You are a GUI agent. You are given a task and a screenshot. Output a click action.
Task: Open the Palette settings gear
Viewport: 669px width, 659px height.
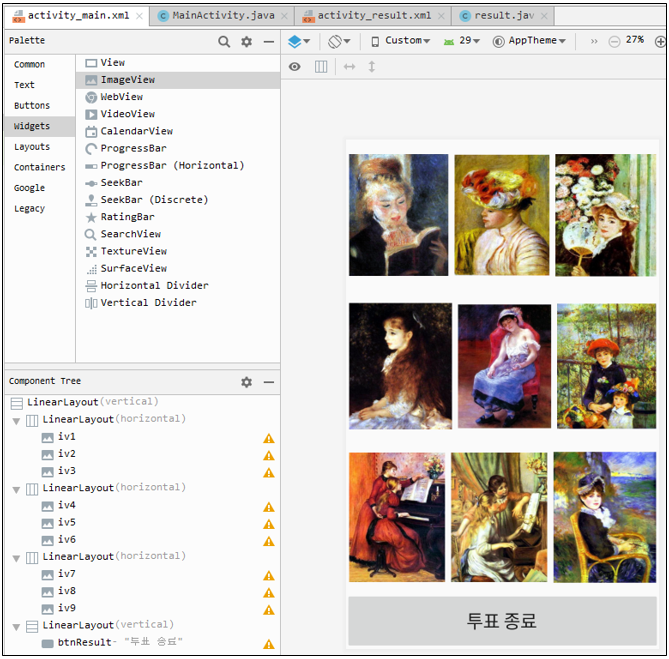tap(247, 41)
